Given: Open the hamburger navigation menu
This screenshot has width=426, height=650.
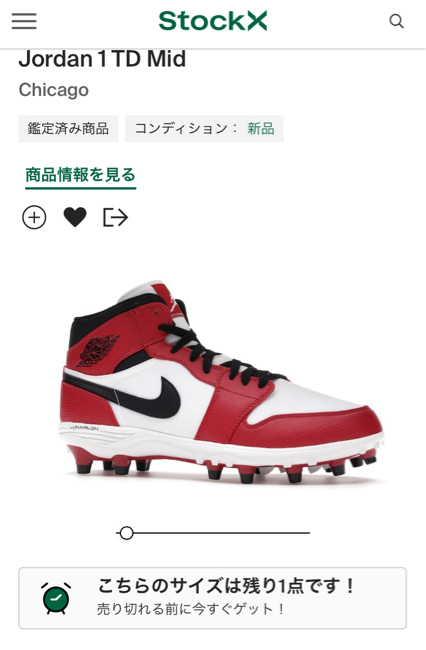Looking at the screenshot, I should tap(24, 21).
